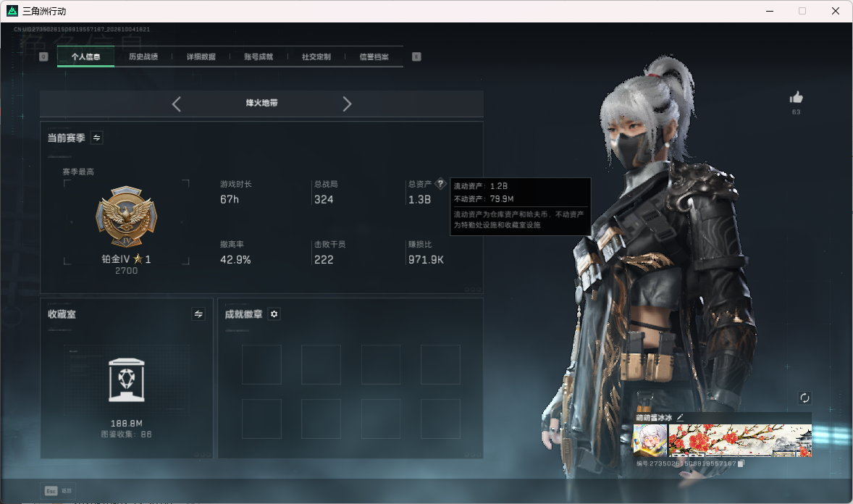The width and height of the screenshot is (853, 504).
Task: Open the 社交定制 tab
Action: [316, 56]
